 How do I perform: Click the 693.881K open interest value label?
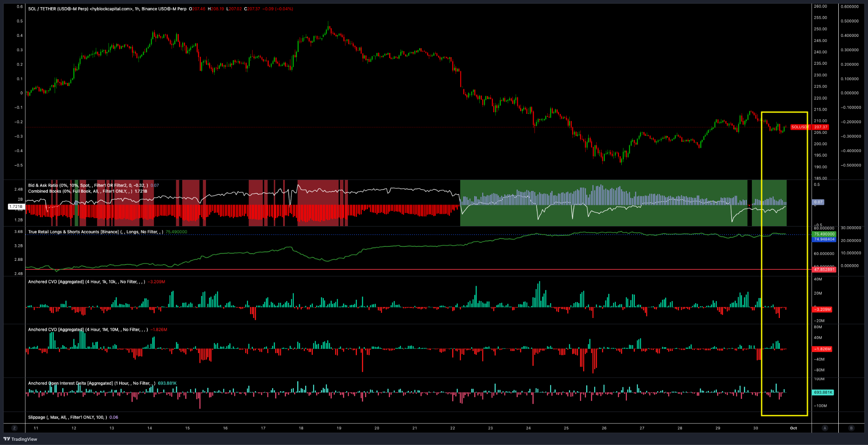point(823,392)
